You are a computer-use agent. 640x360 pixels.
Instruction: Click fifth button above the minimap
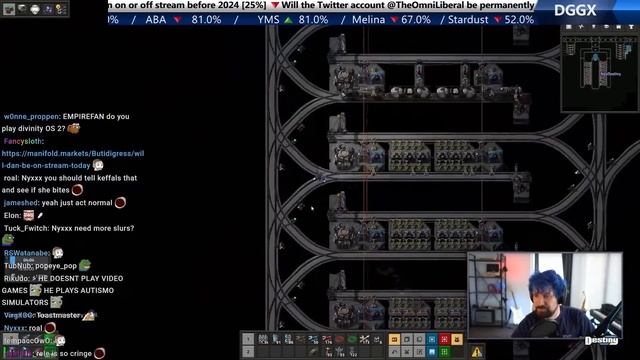[618, 27]
